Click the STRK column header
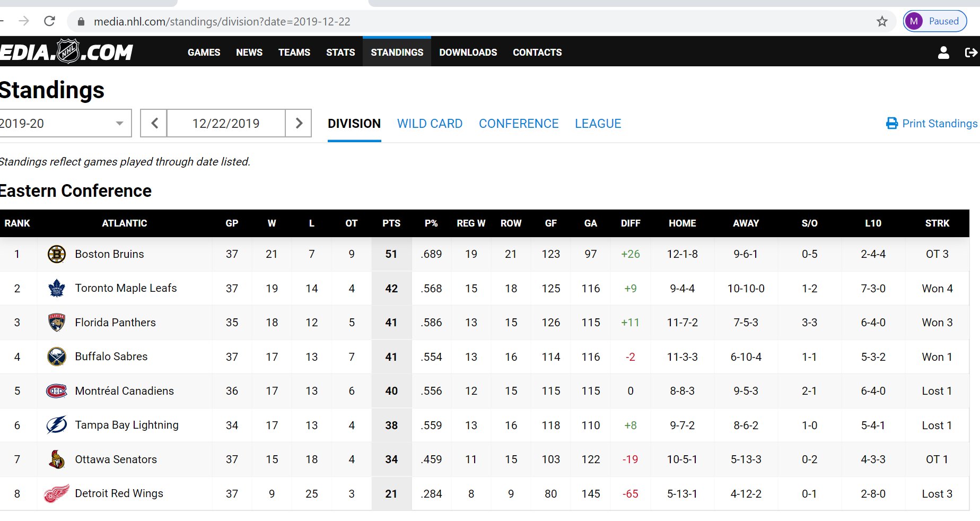This screenshot has width=980, height=521. pyautogui.click(x=937, y=223)
